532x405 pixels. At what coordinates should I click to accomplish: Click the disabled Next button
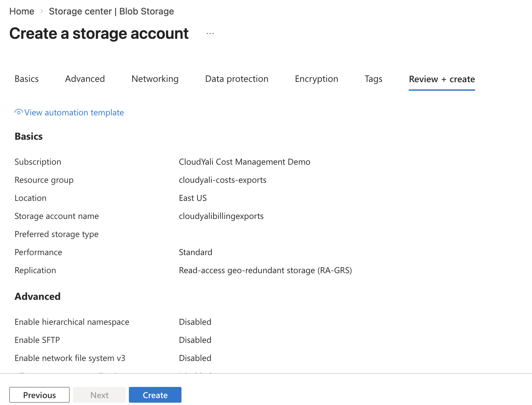99,395
